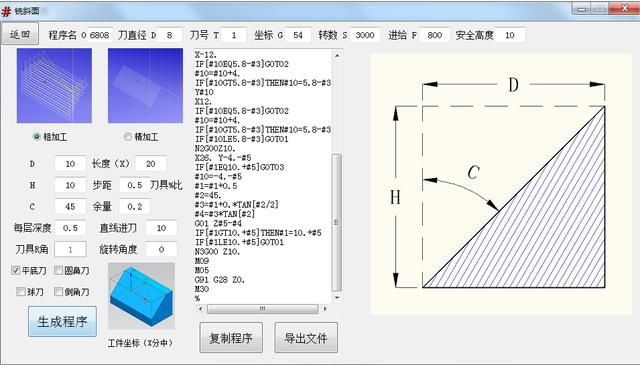
Task: Click the 每层深度 depth per layer field
Action: pos(70,228)
